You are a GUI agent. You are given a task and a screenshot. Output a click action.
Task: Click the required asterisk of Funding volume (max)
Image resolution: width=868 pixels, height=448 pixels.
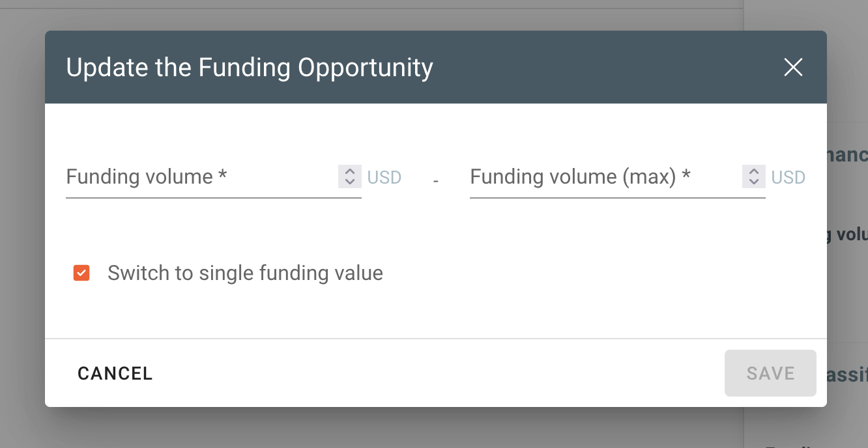686,176
